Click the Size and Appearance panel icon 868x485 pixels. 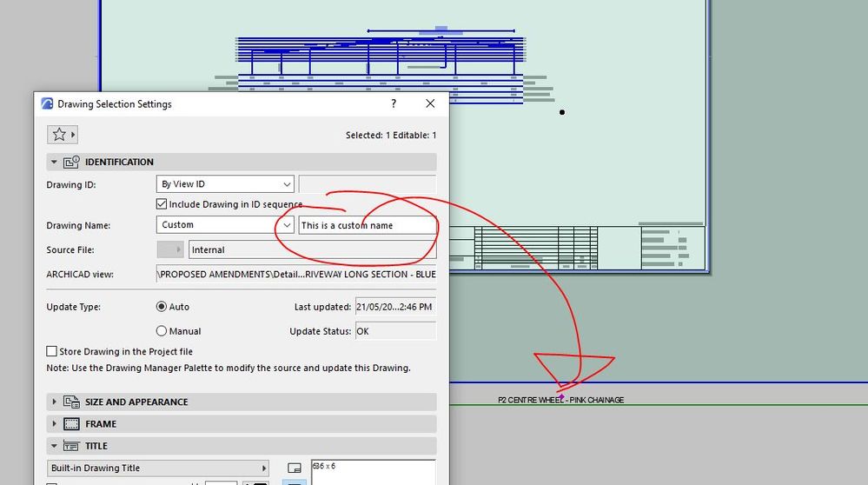point(71,402)
